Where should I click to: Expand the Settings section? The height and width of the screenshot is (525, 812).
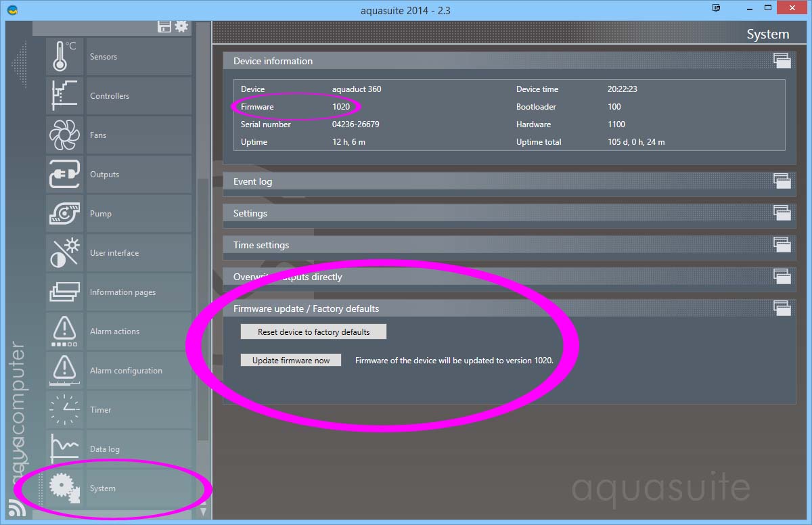[x=782, y=213]
